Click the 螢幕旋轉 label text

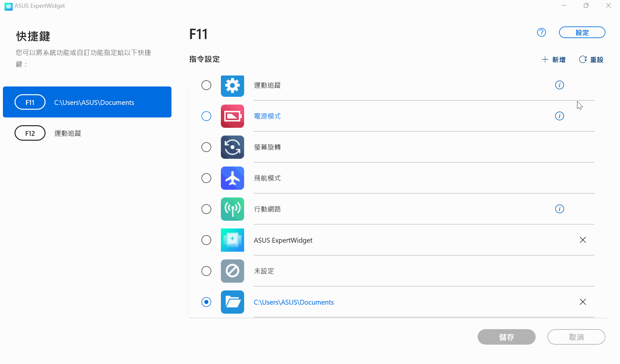(267, 147)
